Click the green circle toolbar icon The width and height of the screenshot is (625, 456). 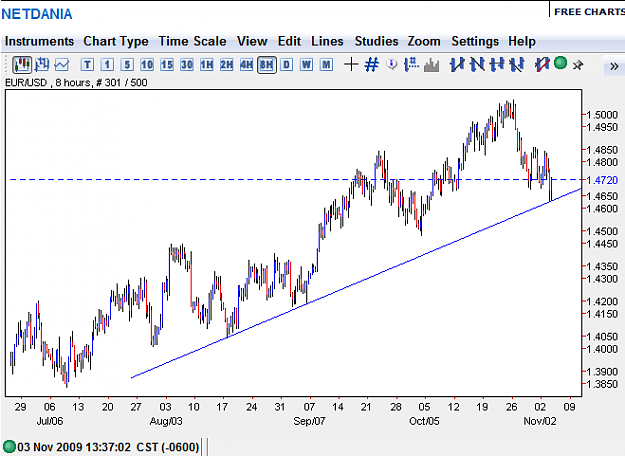tap(560, 63)
